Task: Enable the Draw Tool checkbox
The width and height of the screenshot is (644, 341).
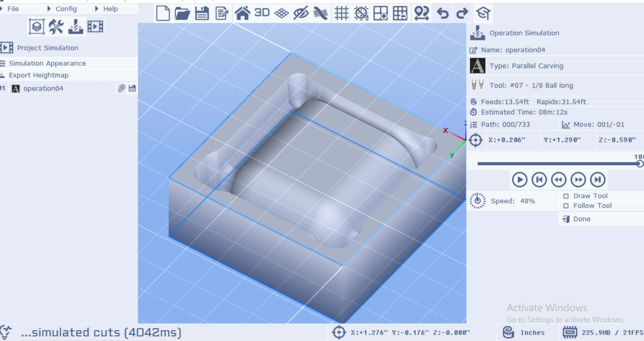Action: coord(566,196)
